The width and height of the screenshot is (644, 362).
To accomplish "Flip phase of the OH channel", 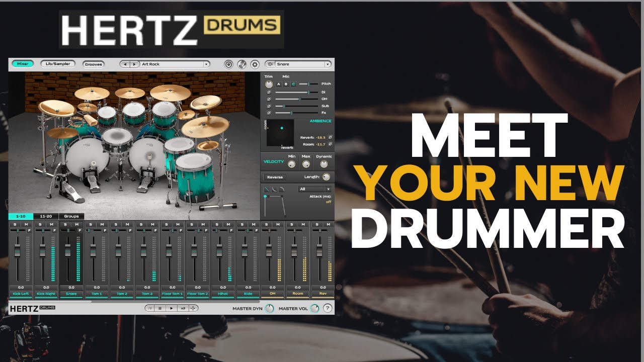I will coord(269,100).
